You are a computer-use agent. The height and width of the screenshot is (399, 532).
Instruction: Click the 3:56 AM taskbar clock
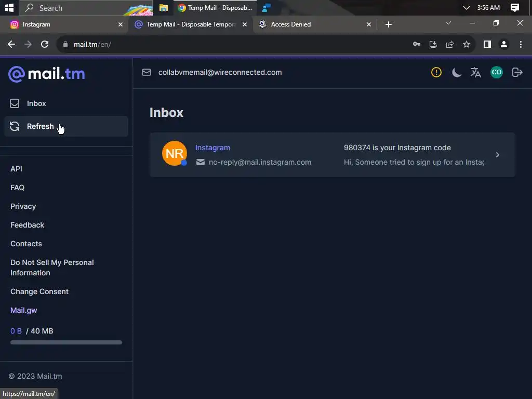point(488,7)
